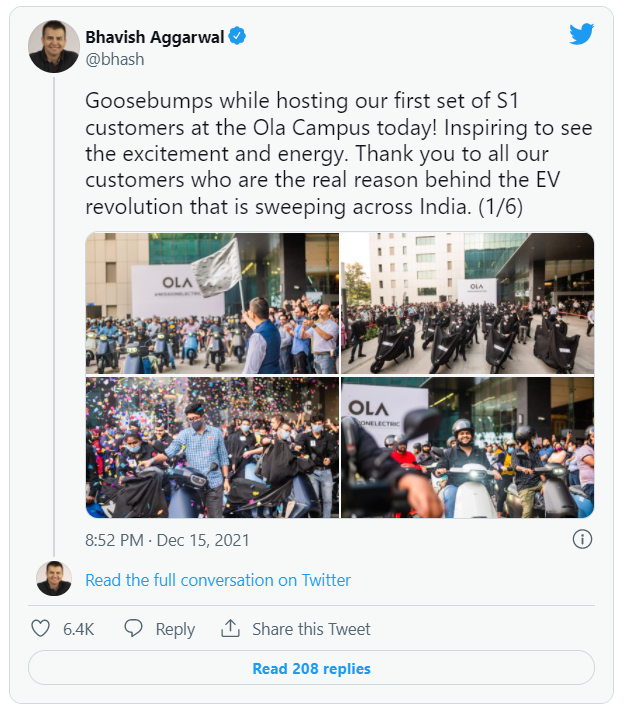
Task: Open Read the full conversation on Twitter
Action: click(x=218, y=580)
